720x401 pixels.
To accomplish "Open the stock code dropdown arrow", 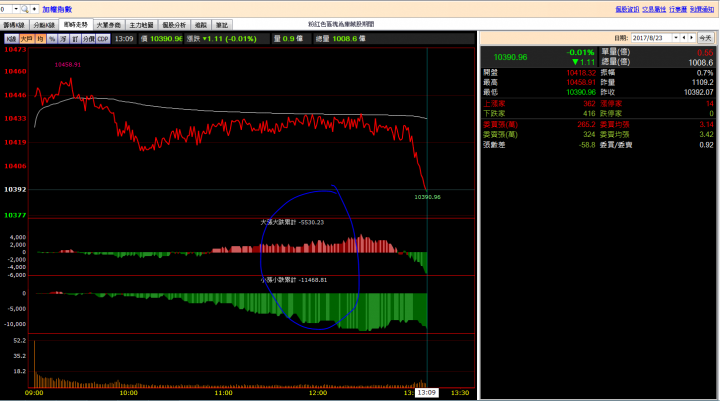I will pos(16,9).
